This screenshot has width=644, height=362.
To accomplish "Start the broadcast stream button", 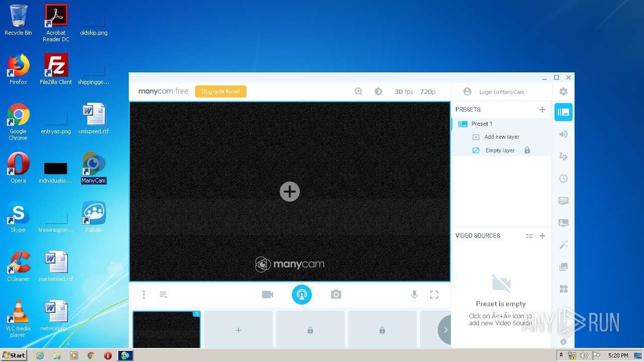I will tap(302, 295).
